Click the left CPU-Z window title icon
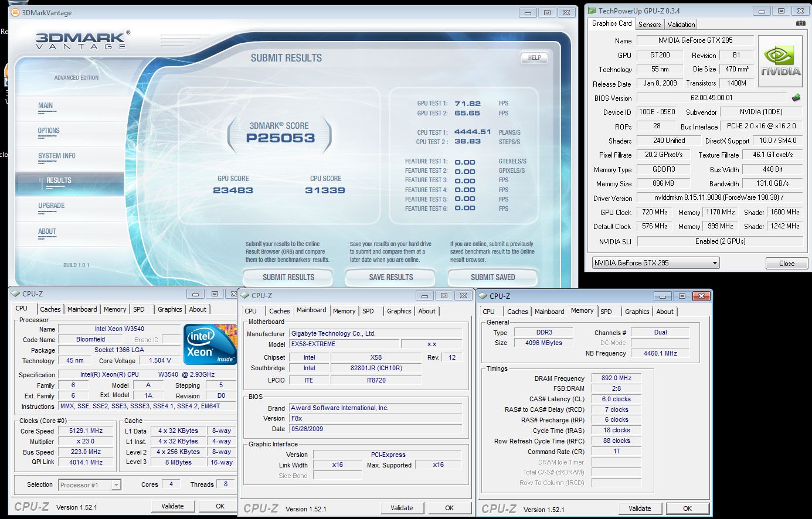This screenshot has width=812, height=519. pyautogui.click(x=15, y=294)
